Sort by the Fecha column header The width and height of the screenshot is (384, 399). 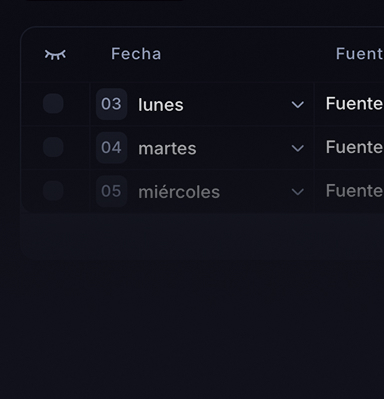[x=136, y=54]
